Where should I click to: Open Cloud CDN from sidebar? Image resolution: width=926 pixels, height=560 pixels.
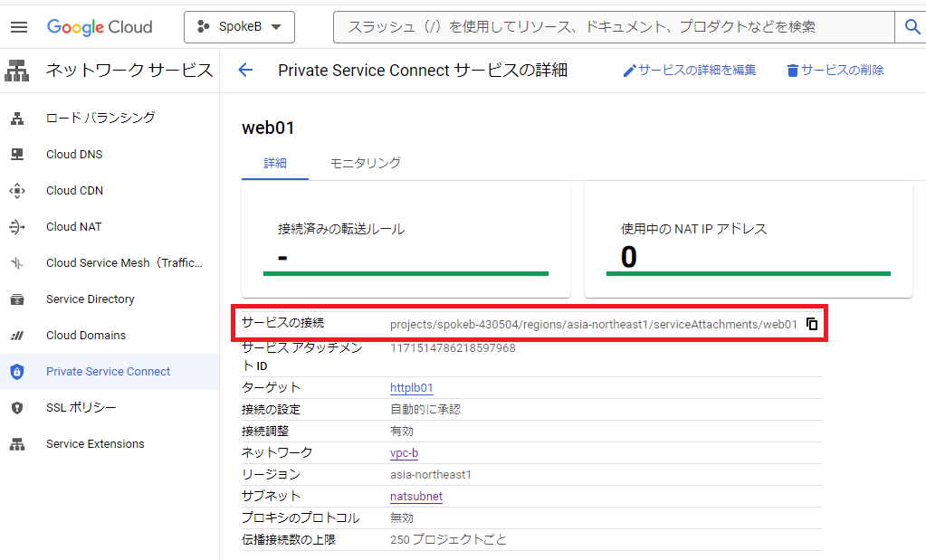coord(74,191)
